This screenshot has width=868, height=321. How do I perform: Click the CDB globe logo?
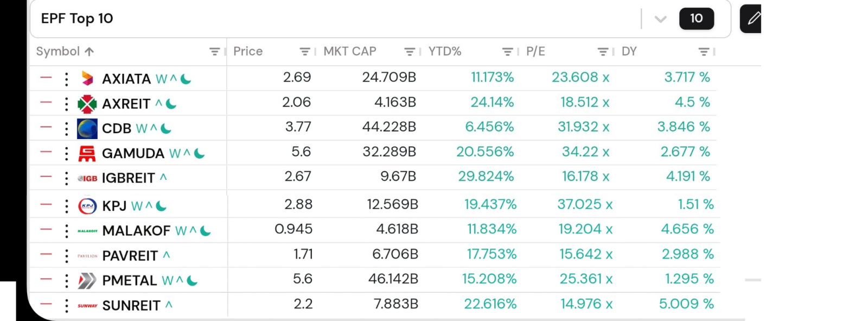[87, 129]
